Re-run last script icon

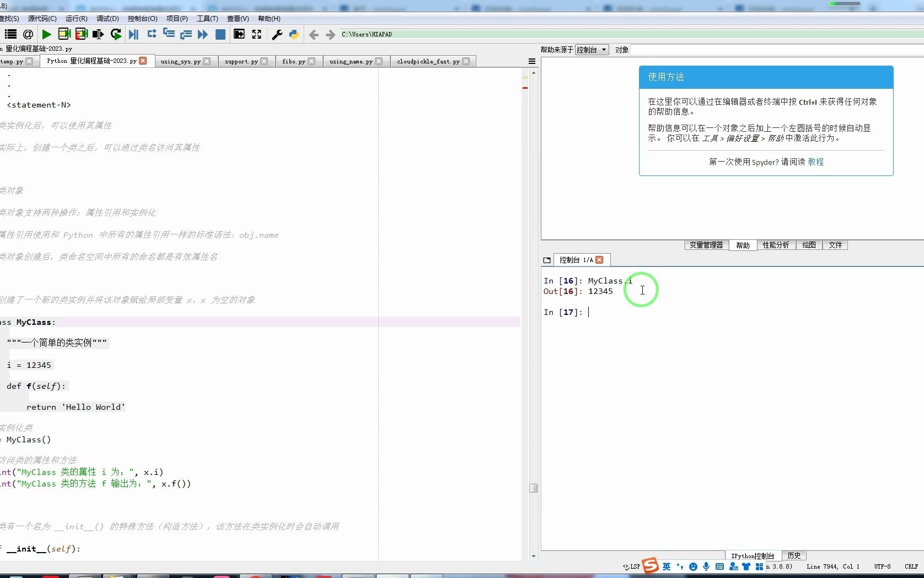coord(116,34)
